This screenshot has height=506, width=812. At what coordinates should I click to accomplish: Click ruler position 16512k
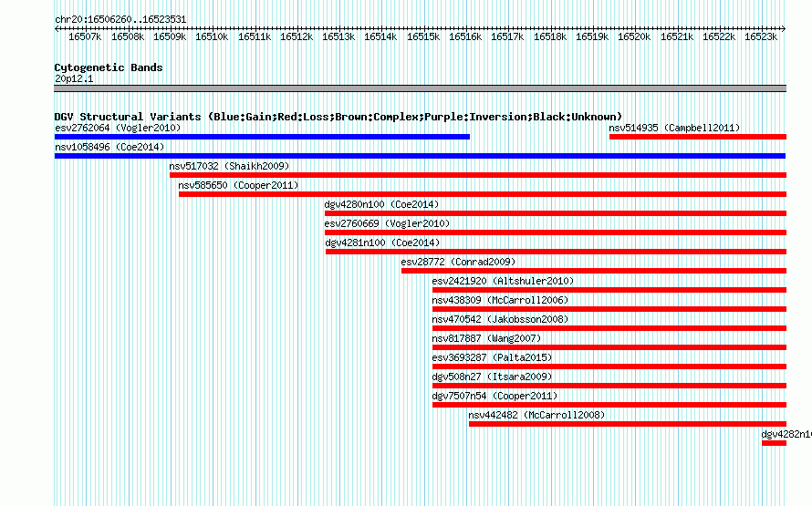tap(297, 36)
